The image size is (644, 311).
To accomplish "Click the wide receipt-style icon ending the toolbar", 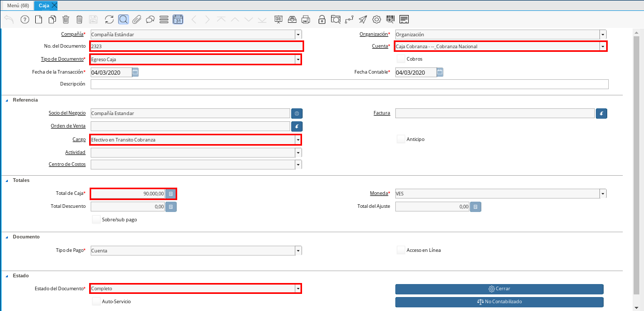I will [404, 20].
